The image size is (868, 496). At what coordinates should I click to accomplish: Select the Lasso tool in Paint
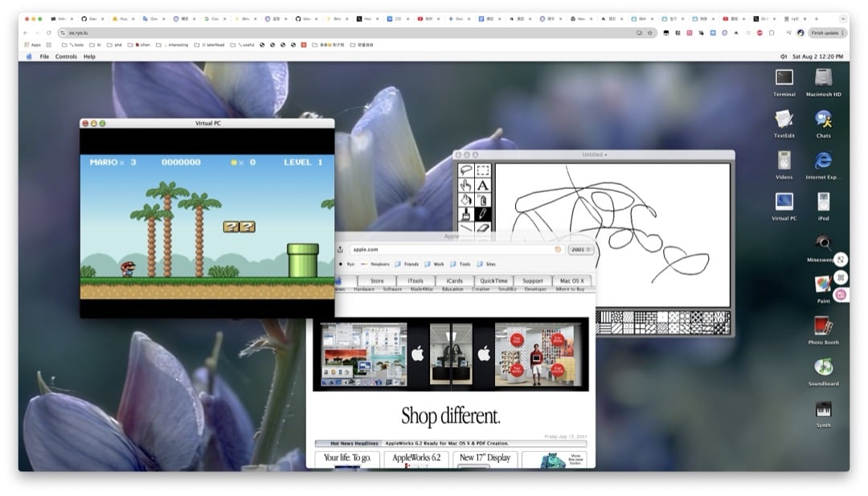[x=466, y=170]
